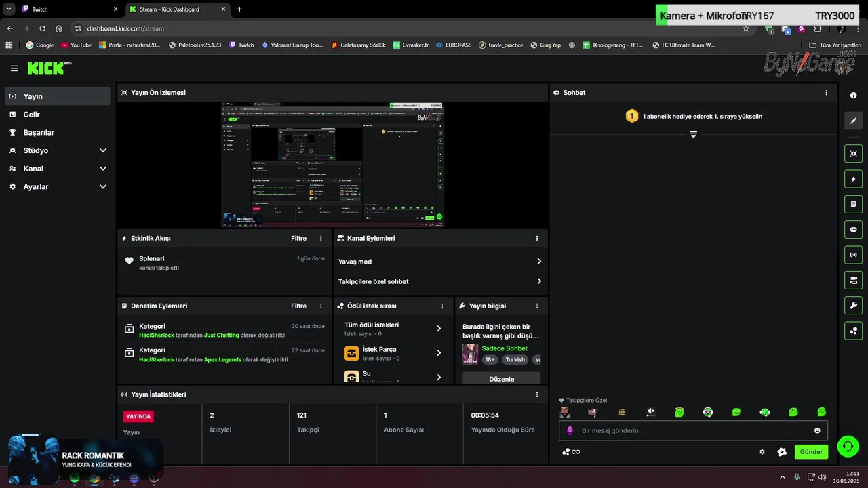868x488 pixels.
Task: Go to Başarılar in sidebar
Action: (58, 133)
